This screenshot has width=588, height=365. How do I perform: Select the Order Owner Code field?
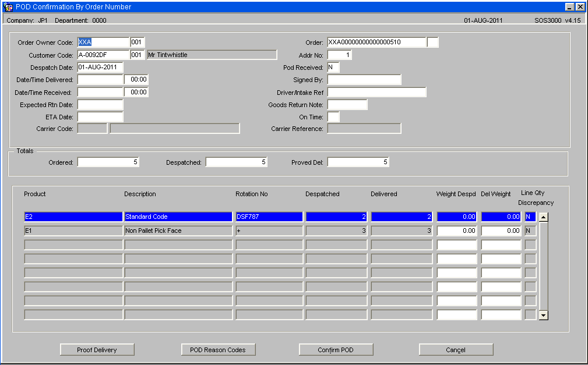coord(103,42)
